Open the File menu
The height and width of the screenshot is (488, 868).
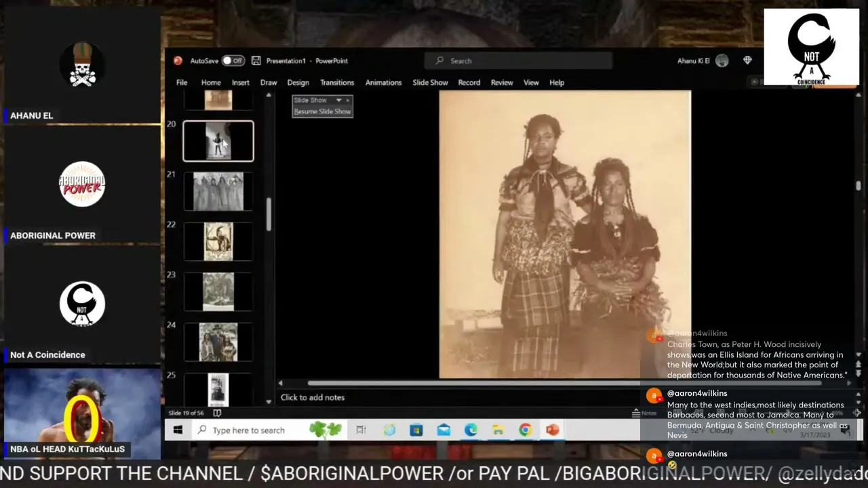pos(182,83)
